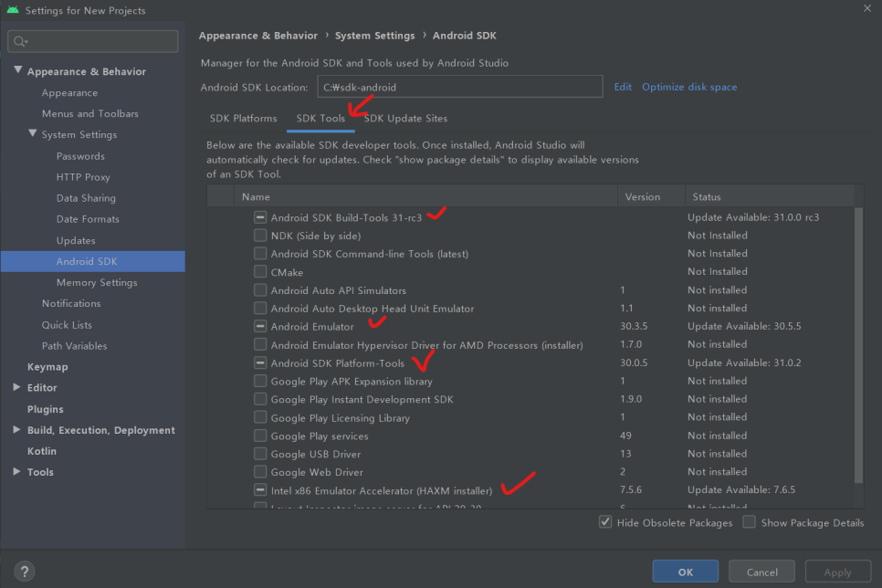882x588 pixels.
Task: Click status 'Update Available: 30.5.5'
Action: (x=744, y=326)
